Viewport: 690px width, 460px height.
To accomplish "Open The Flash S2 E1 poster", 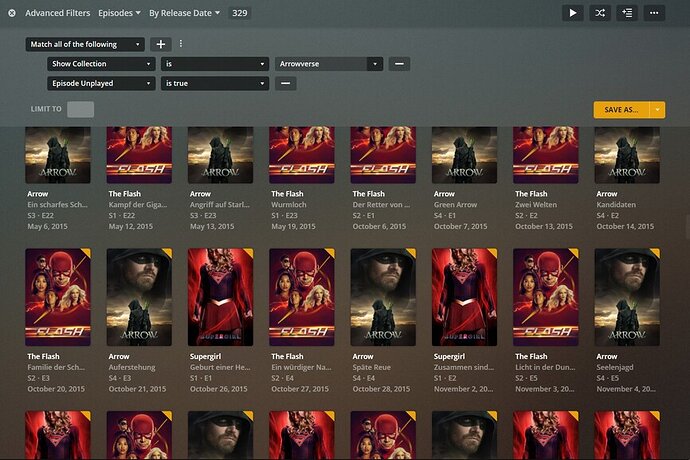I will click(x=383, y=155).
